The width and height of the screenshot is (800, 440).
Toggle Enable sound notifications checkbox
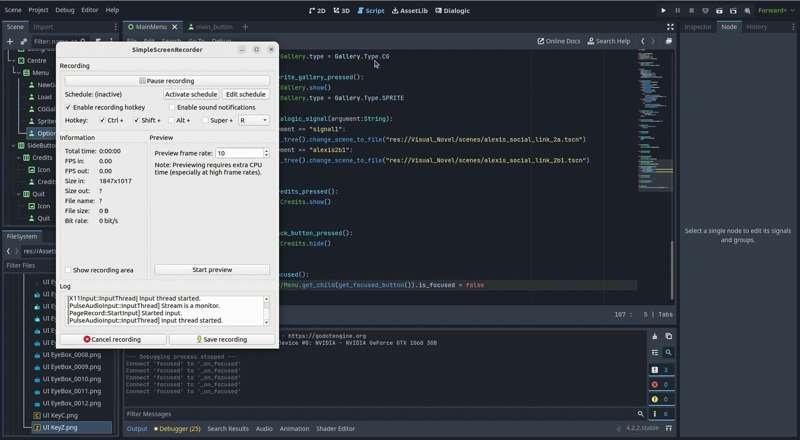(172, 107)
